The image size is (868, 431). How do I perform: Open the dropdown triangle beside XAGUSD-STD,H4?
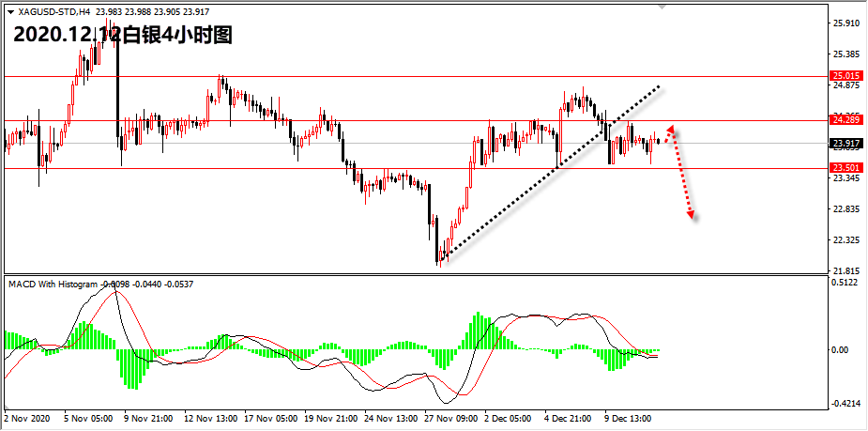[10, 12]
